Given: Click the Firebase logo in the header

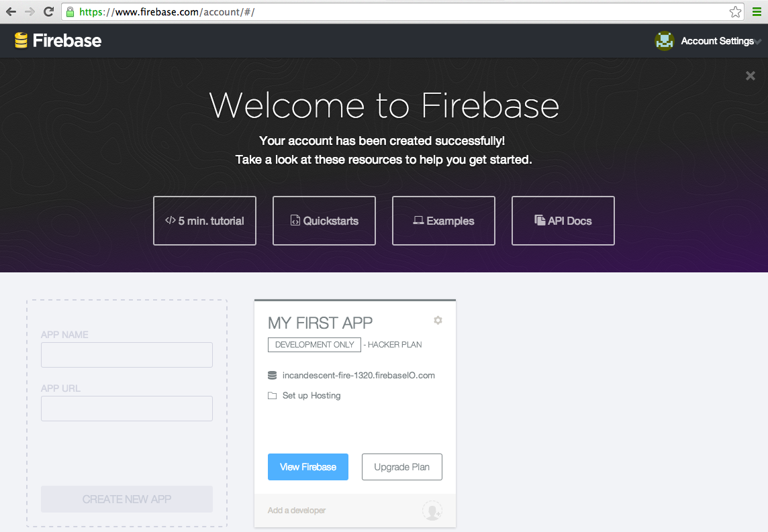Looking at the screenshot, I should point(58,40).
